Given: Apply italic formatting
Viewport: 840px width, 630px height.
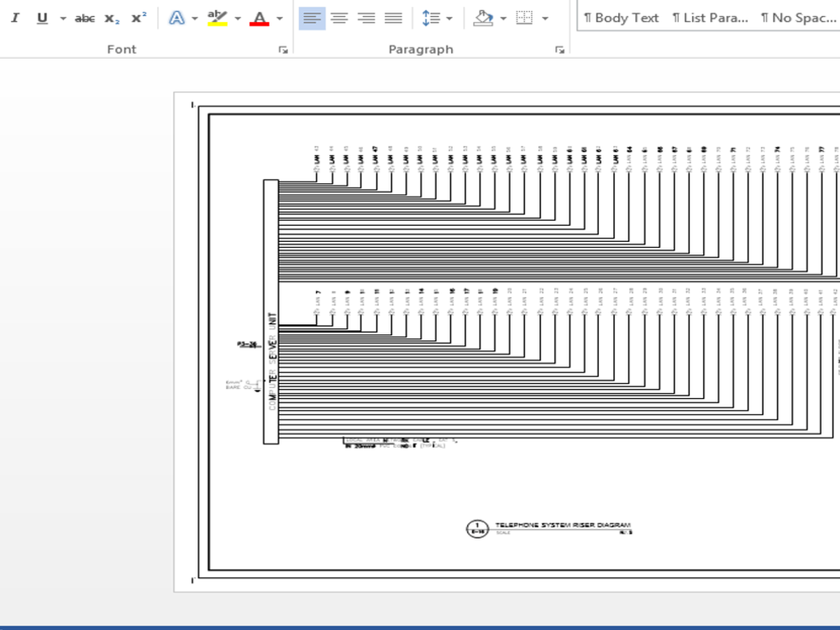Looking at the screenshot, I should (14, 17).
